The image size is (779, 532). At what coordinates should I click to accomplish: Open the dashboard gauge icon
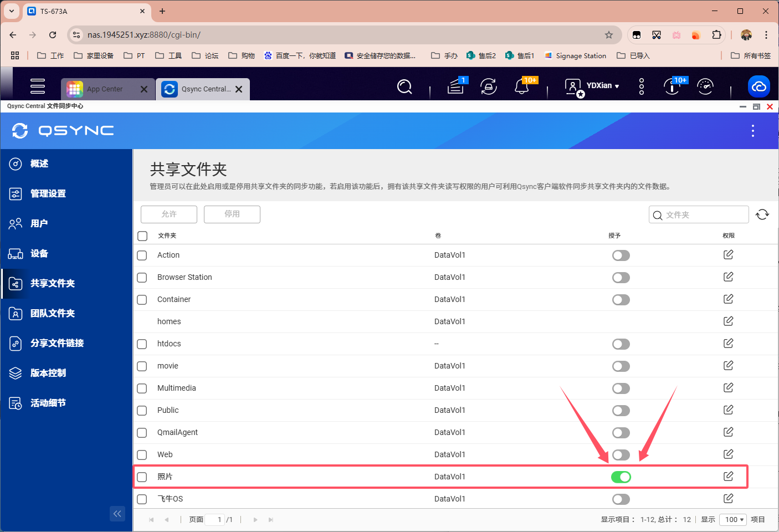(705, 86)
